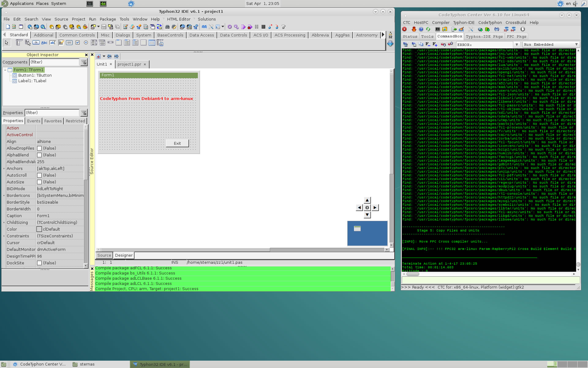588x368 pixels.
Task: Select the TToggleBox 'on' component in palette
Action: click(x=69, y=43)
